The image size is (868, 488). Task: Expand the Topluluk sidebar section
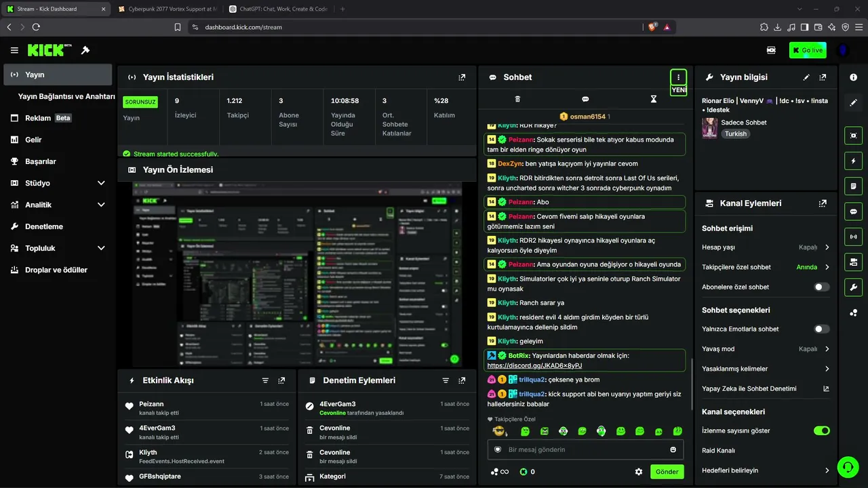tap(101, 248)
